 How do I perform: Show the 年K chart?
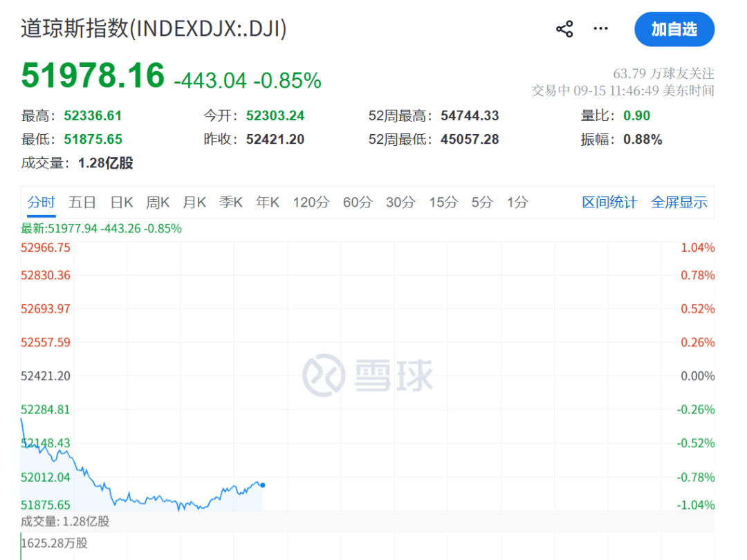[x=267, y=203]
